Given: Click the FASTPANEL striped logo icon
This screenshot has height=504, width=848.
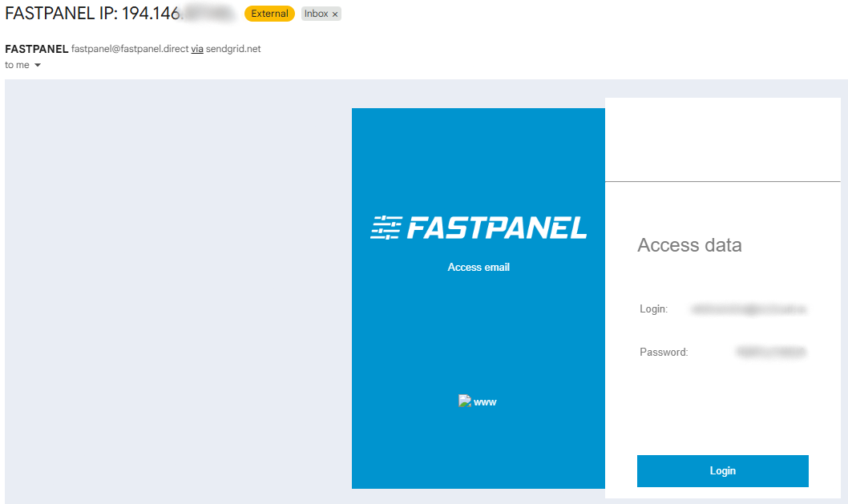Looking at the screenshot, I should 386,228.
